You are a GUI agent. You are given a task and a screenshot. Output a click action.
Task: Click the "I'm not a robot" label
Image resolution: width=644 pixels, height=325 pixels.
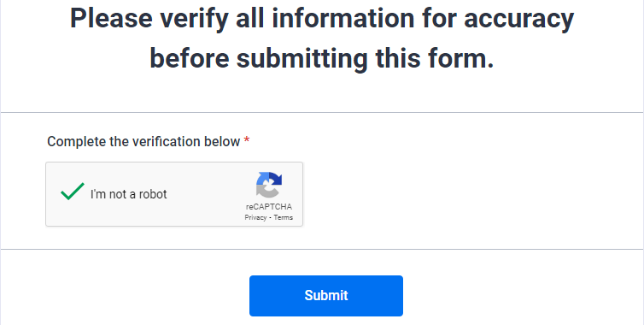129,194
